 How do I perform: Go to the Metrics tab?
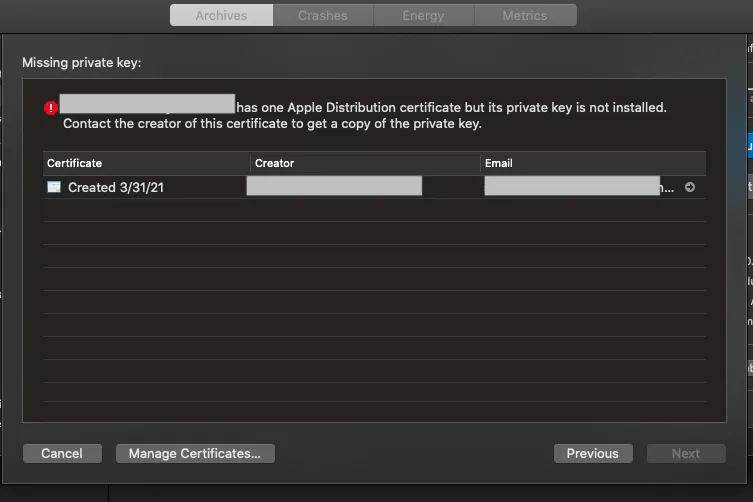(x=525, y=15)
